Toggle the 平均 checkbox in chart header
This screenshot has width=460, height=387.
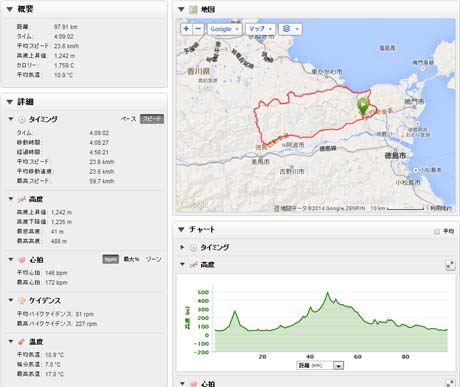pos(437,231)
